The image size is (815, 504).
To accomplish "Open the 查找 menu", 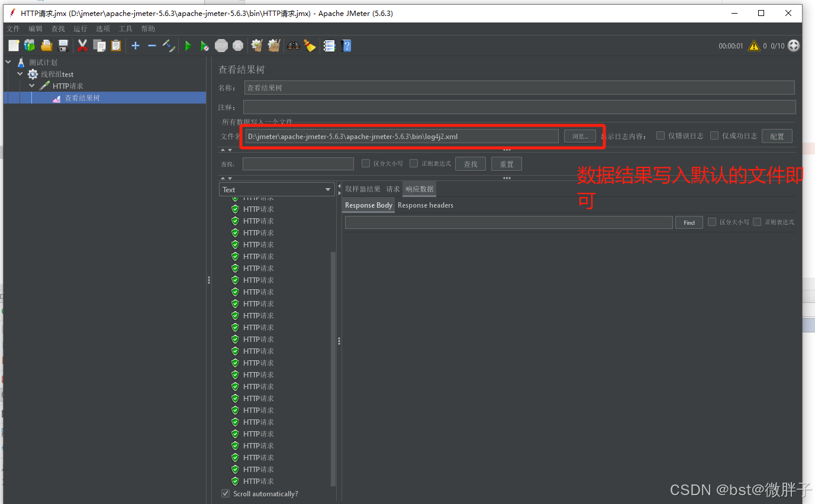I will pyautogui.click(x=58, y=28).
